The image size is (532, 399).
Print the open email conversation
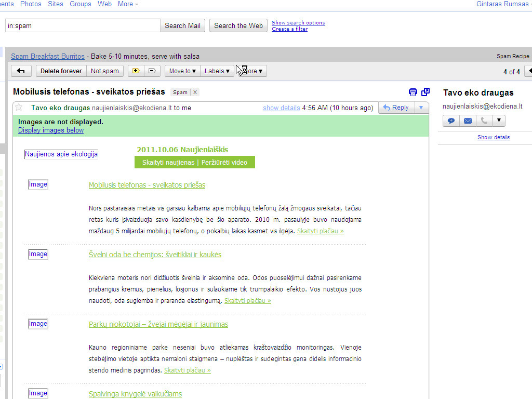pyautogui.click(x=413, y=92)
